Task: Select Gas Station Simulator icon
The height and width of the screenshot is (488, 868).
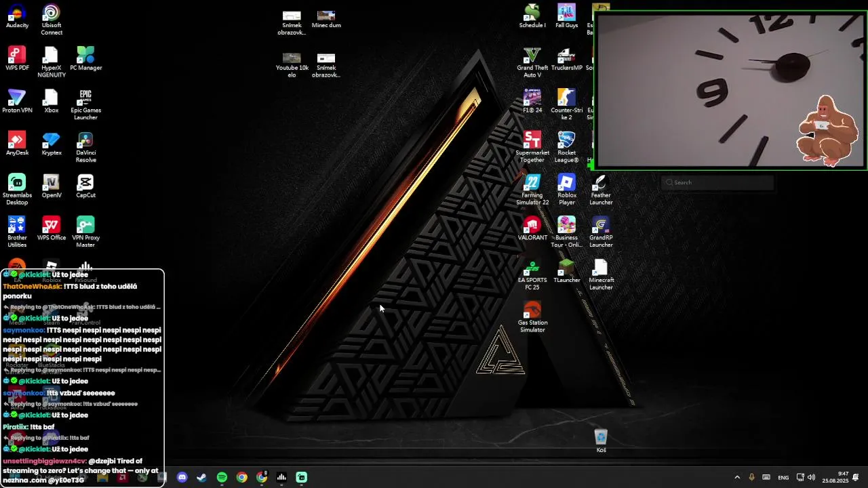Action: (x=532, y=318)
